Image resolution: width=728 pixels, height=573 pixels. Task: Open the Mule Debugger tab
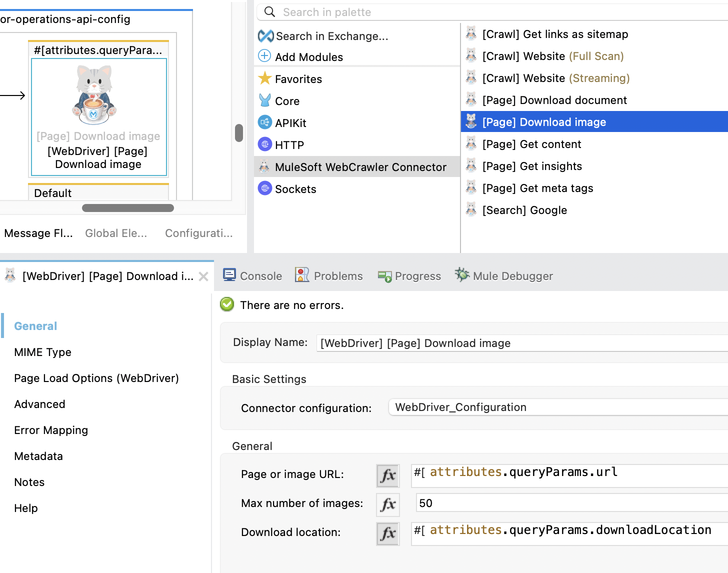pyautogui.click(x=504, y=276)
